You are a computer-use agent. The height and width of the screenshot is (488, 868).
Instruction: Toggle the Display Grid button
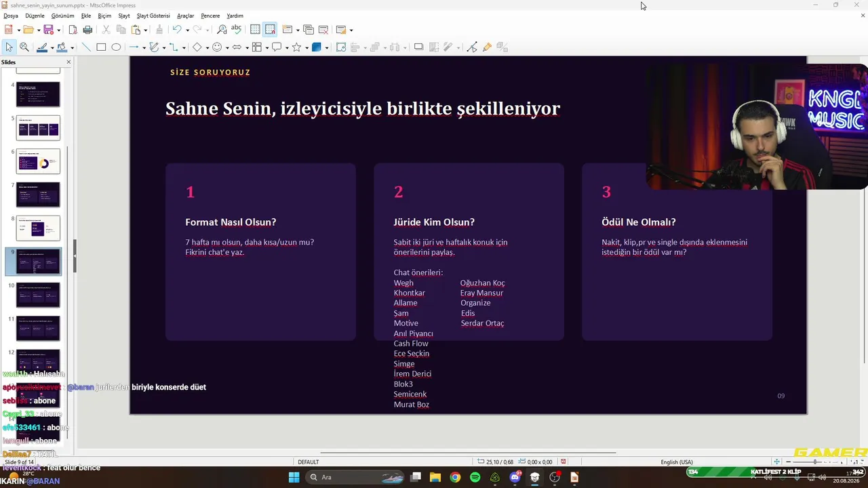(x=255, y=30)
